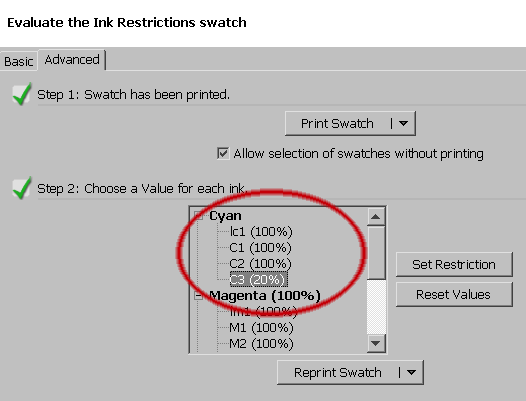
Task: Click the Set Restriction button
Action: pyautogui.click(x=454, y=264)
